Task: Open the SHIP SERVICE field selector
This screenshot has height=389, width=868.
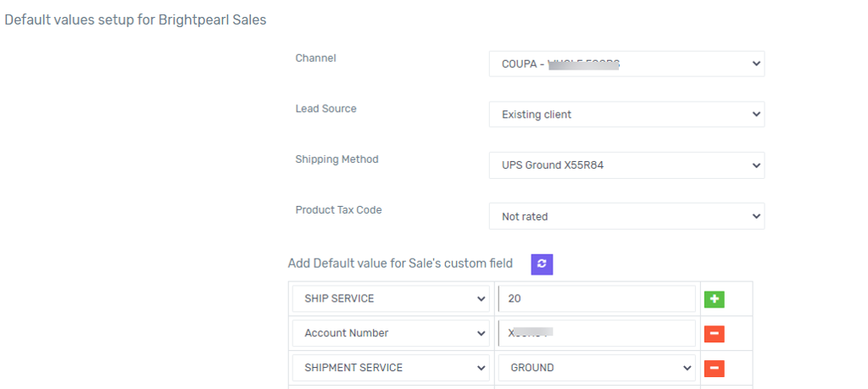Action: pos(391,299)
